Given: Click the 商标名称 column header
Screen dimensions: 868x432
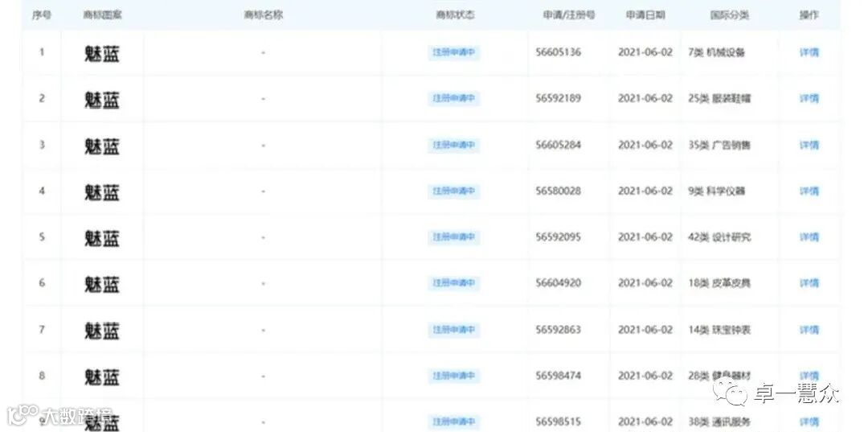Looking at the screenshot, I should coord(264,15).
